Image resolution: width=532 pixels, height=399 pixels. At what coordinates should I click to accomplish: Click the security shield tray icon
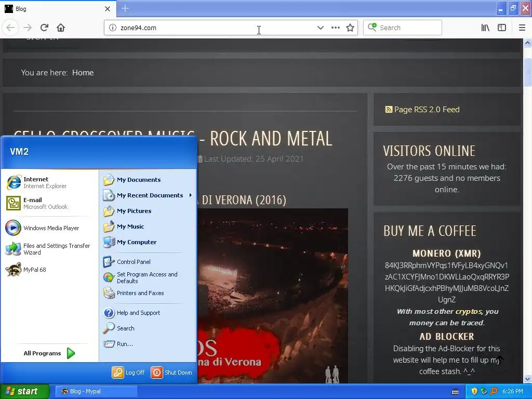pyautogui.click(x=474, y=391)
